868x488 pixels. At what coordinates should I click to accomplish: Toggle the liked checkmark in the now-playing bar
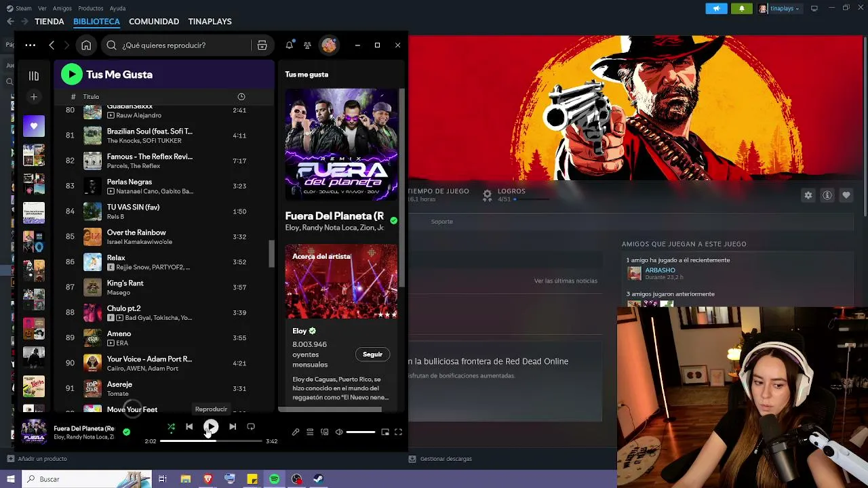point(126,432)
